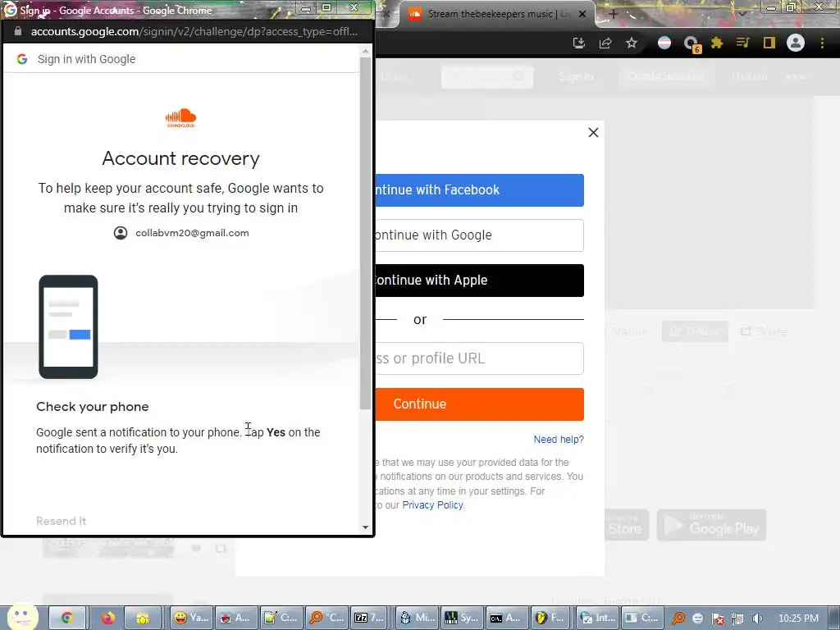Click Continue with Apple button
The image size is (840, 630).
click(x=479, y=281)
